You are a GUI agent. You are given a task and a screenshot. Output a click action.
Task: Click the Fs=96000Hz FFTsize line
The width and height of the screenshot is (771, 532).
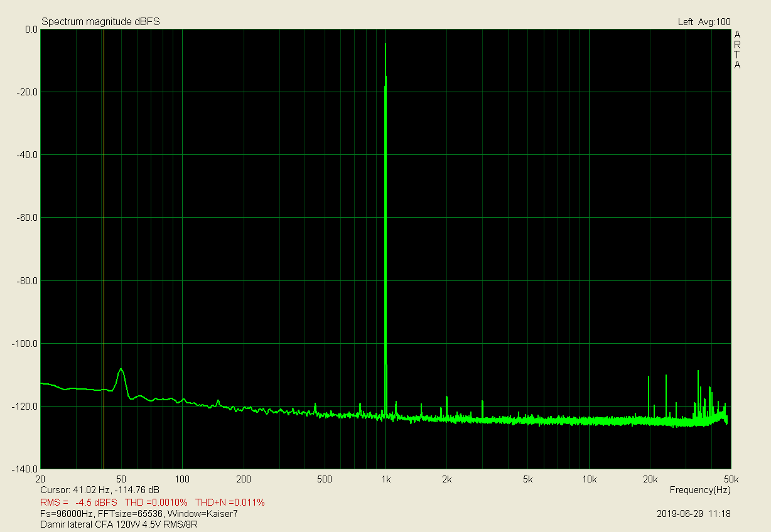click(139, 513)
